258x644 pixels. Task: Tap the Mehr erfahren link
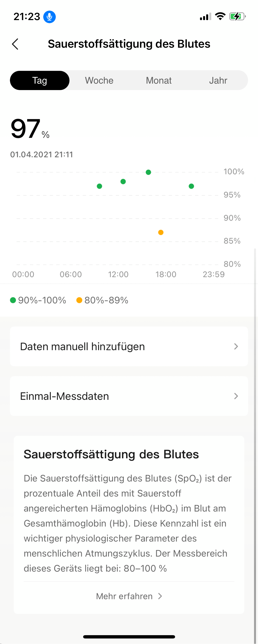click(124, 596)
